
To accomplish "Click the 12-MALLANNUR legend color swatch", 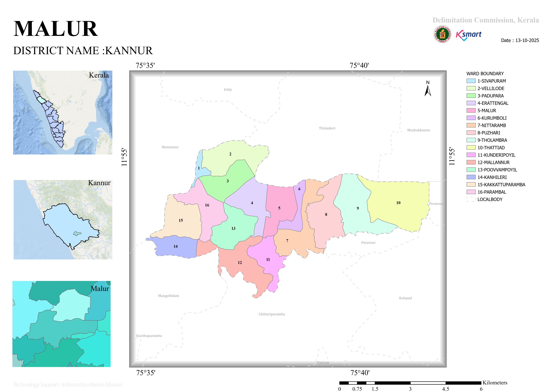I will click(471, 162).
